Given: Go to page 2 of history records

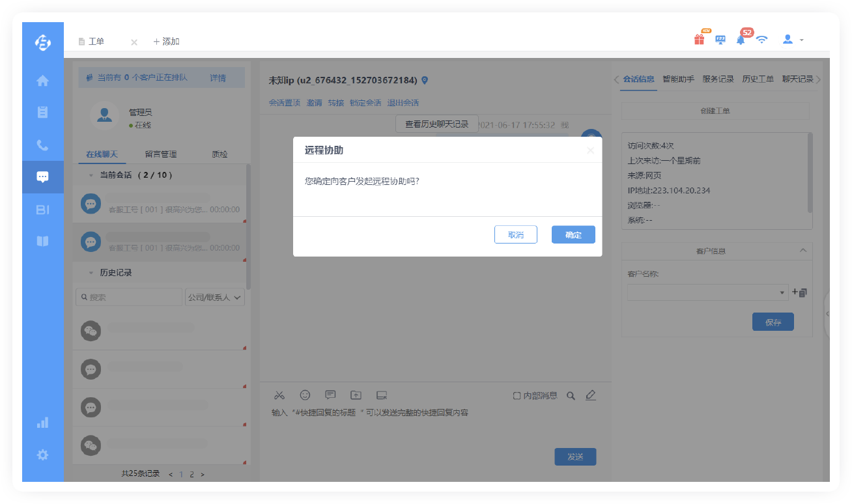Looking at the screenshot, I should [x=192, y=474].
